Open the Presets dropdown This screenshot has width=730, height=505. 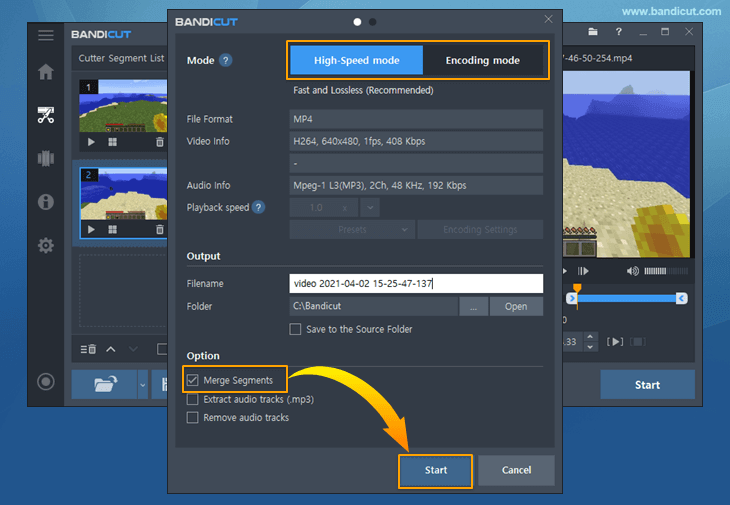click(x=352, y=229)
